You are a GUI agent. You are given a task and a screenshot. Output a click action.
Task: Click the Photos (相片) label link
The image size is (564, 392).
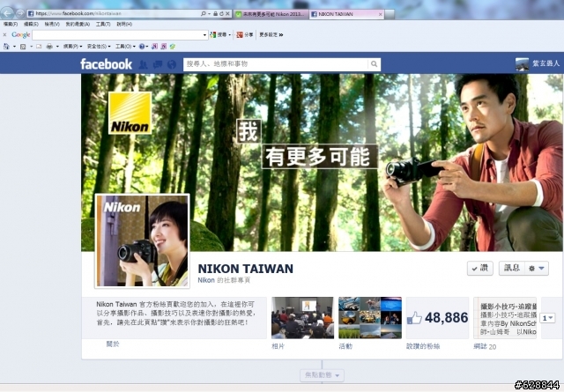[278, 346]
